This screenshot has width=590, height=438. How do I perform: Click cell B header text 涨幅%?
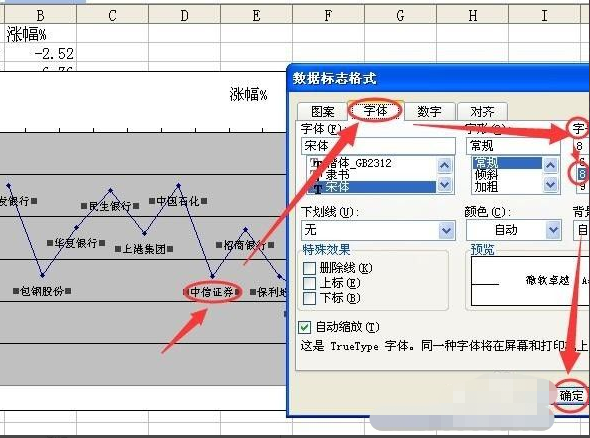[26, 34]
